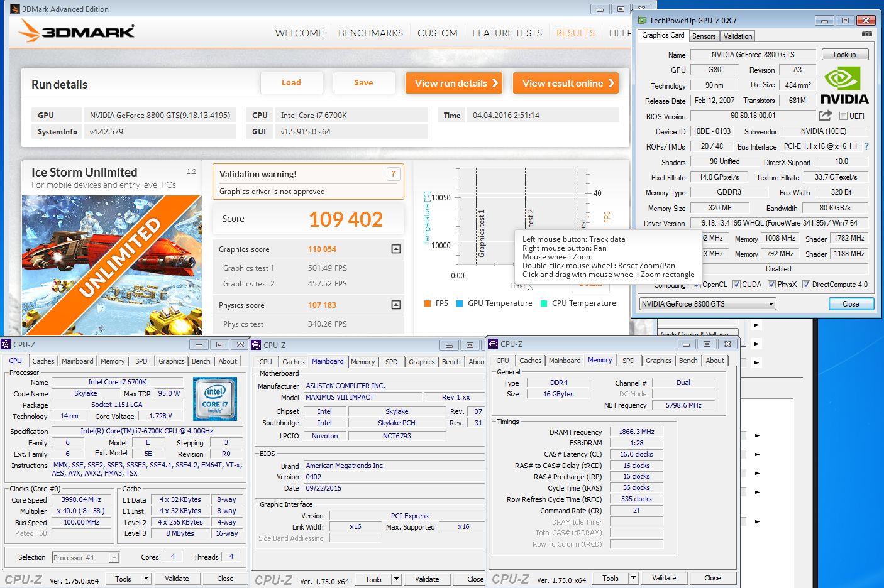Click Close button in the CPU-Z CPU window
The height and width of the screenshot is (588, 884).
[225, 579]
